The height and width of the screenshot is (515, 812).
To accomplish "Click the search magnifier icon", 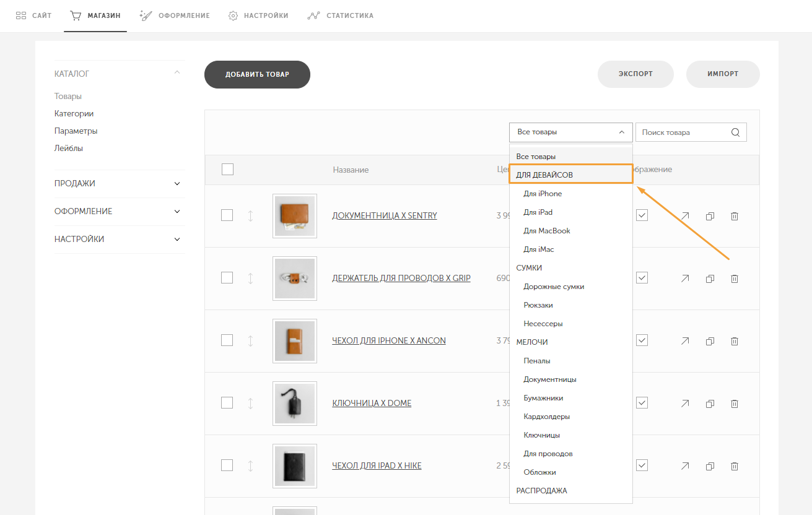I will click(x=735, y=132).
